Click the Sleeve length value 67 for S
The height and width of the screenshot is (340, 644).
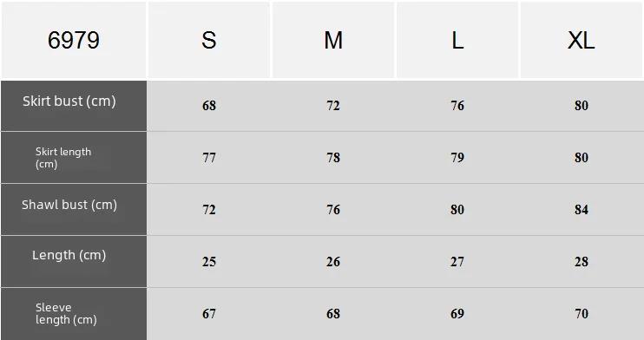209,314
